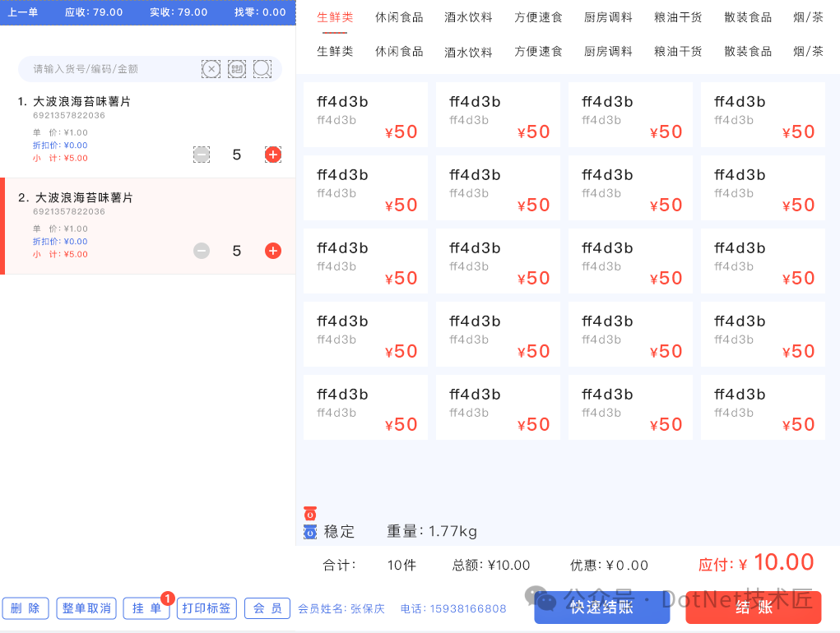Click the 打印标签 button
Image resolution: width=840 pixels, height=633 pixels.
tap(207, 608)
